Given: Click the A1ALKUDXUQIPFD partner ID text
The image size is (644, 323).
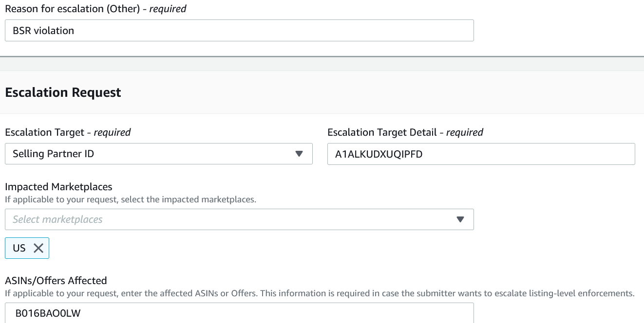Looking at the screenshot, I should tap(379, 154).
